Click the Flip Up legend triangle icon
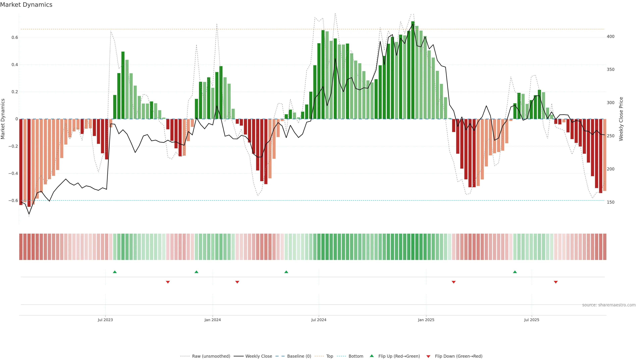This screenshot has width=644, height=362. (x=372, y=356)
